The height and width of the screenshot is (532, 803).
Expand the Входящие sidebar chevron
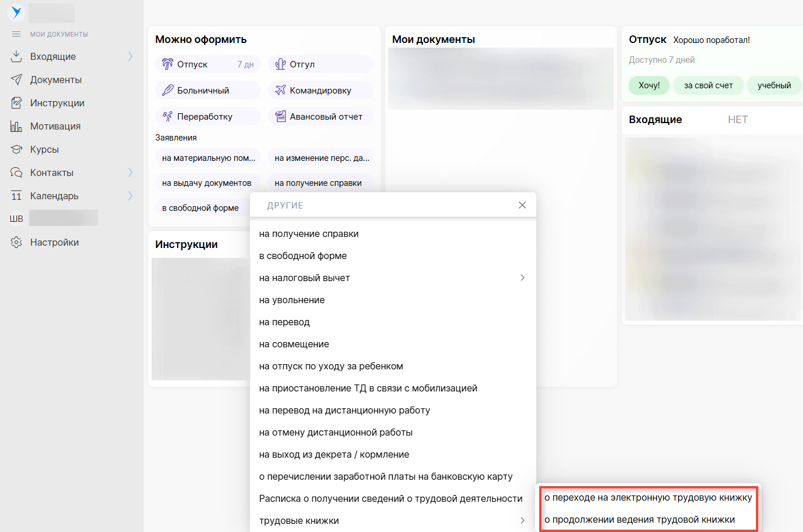(130, 56)
